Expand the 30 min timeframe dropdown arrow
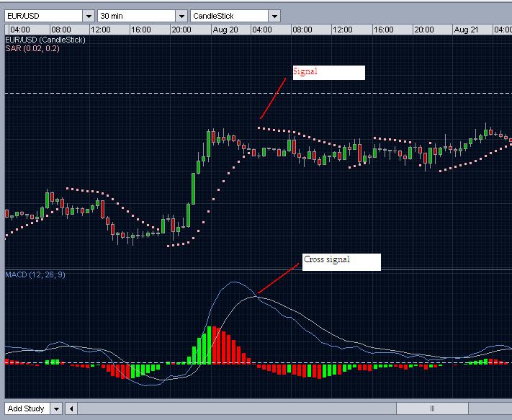512x420 pixels. pyautogui.click(x=181, y=16)
